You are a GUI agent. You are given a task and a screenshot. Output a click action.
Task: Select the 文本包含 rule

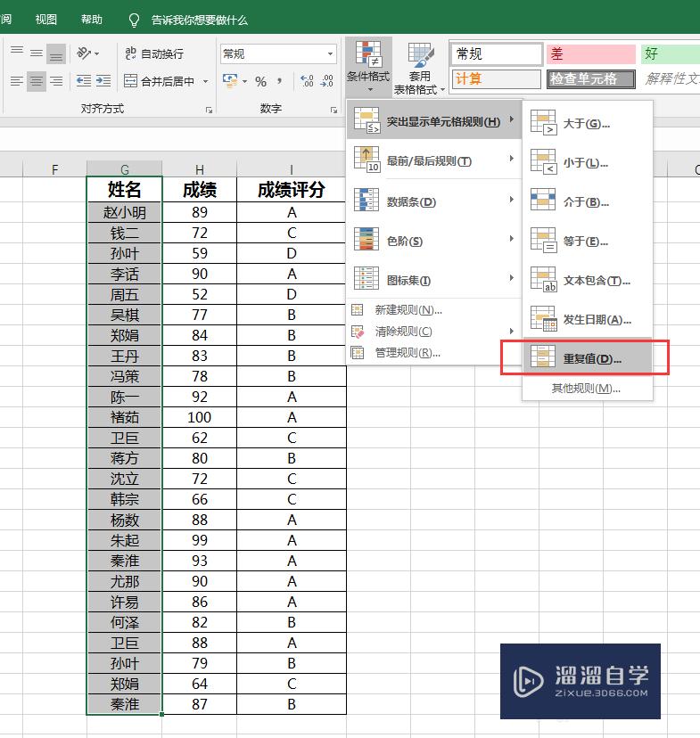point(588,281)
